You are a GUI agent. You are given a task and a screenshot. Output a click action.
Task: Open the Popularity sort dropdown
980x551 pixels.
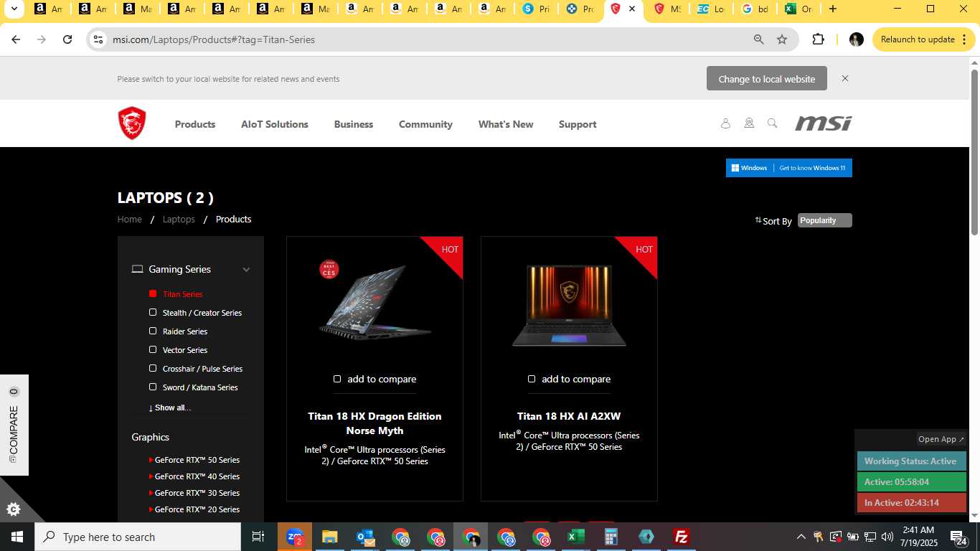pyautogui.click(x=824, y=220)
